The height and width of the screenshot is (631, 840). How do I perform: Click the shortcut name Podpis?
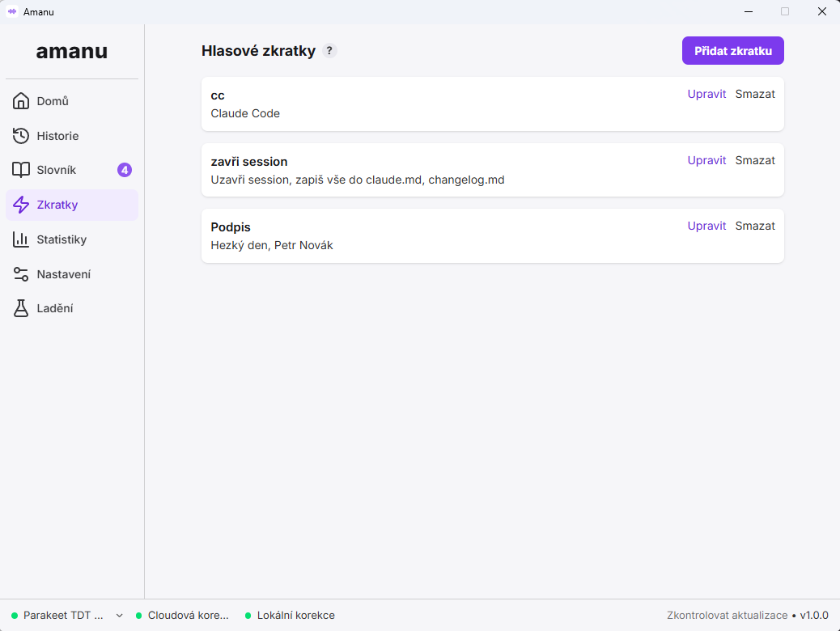tap(231, 227)
